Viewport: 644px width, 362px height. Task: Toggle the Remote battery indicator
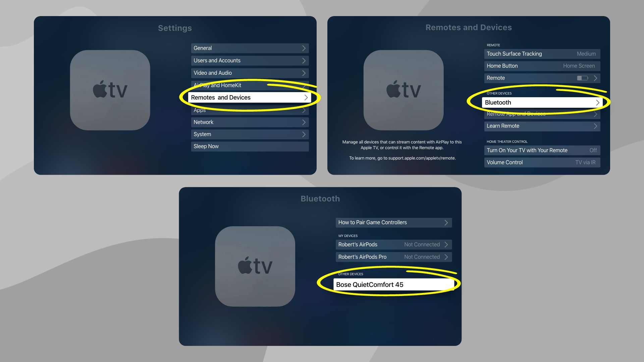pyautogui.click(x=584, y=78)
